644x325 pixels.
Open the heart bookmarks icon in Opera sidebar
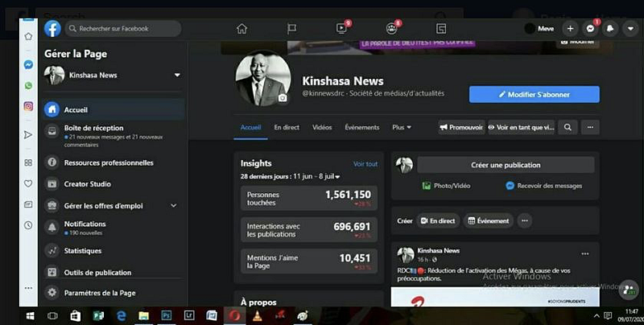(28, 183)
